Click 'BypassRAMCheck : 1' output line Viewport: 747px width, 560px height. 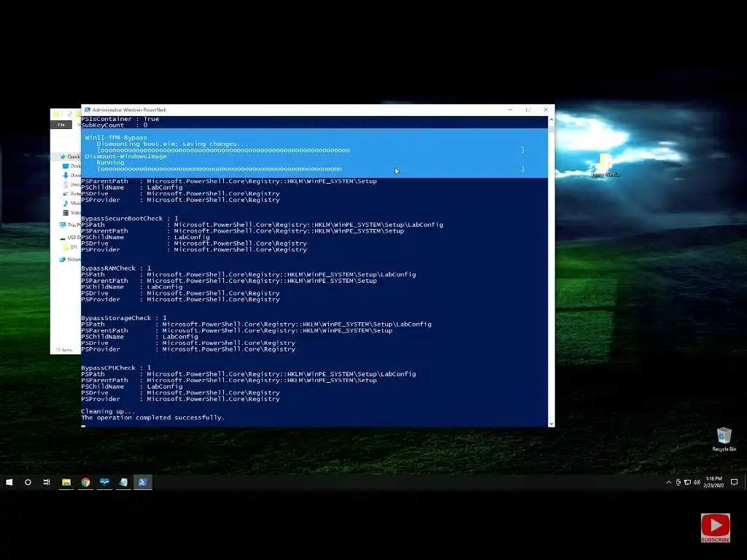click(x=116, y=268)
